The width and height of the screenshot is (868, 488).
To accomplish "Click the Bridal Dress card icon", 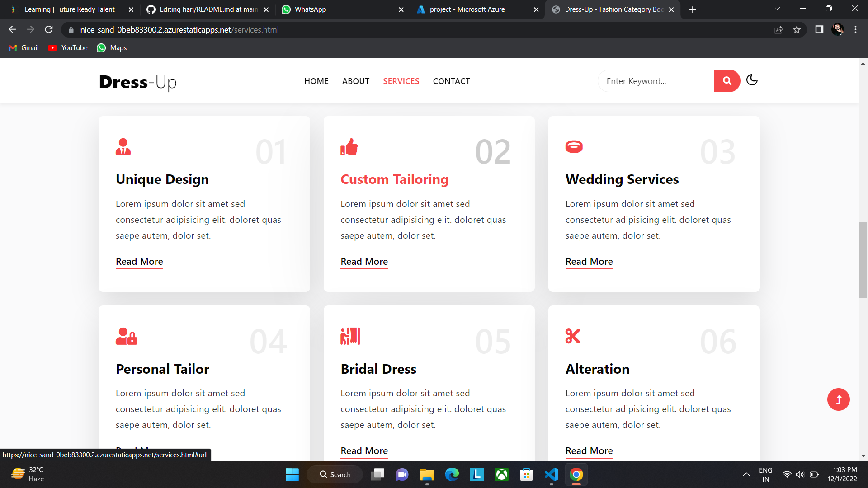I will coord(350,336).
